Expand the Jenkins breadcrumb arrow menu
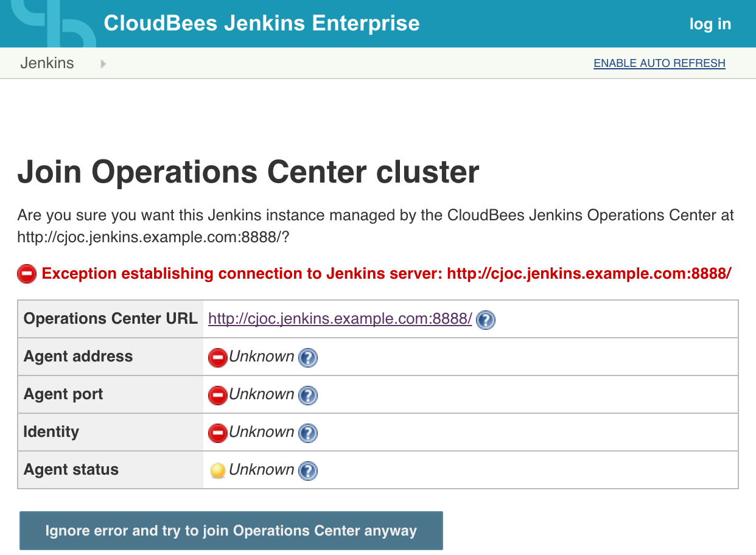Viewport: 756px width, 555px height. click(x=103, y=63)
